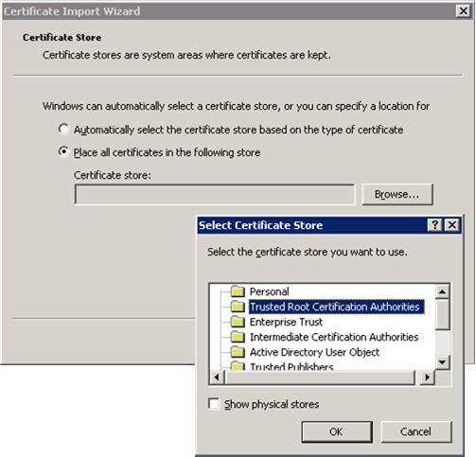Viewport: 476px width, 457px height.
Task: Click the Trusted Publishers folder icon
Action: (238, 366)
